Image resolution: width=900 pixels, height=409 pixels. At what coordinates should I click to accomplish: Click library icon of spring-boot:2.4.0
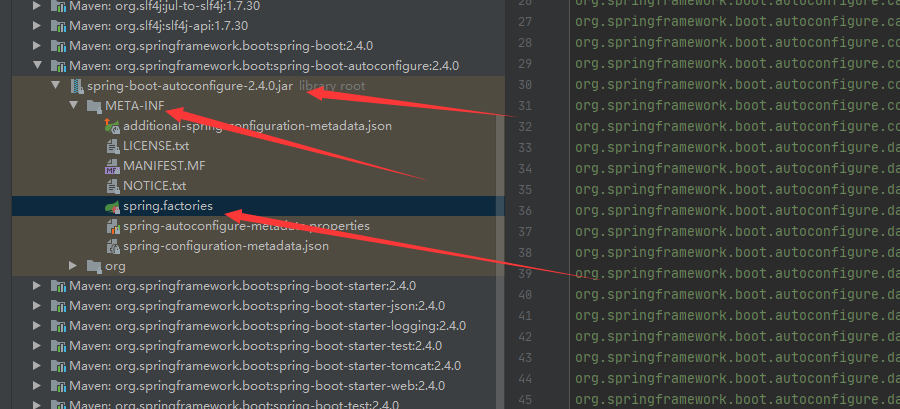coord(58,46)
